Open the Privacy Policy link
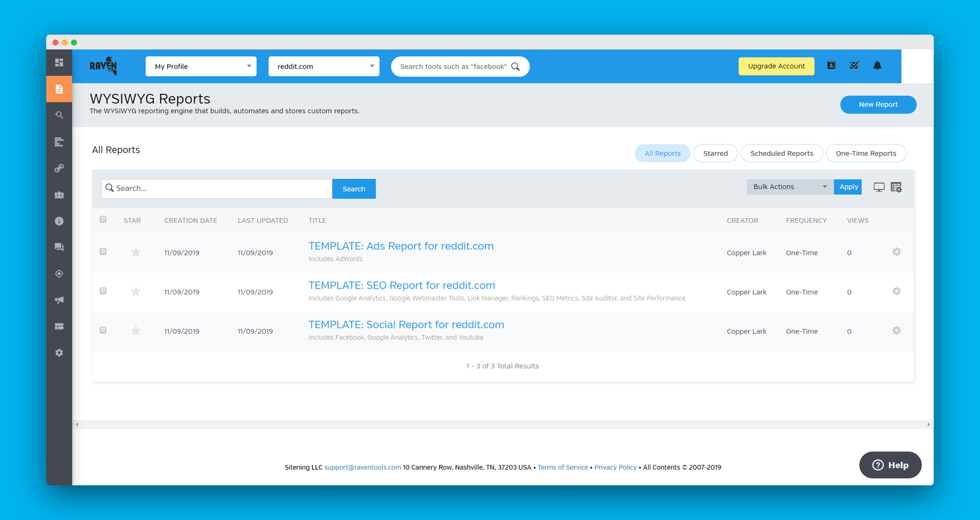This screenshot has width=980, height=520. [616, 467]
